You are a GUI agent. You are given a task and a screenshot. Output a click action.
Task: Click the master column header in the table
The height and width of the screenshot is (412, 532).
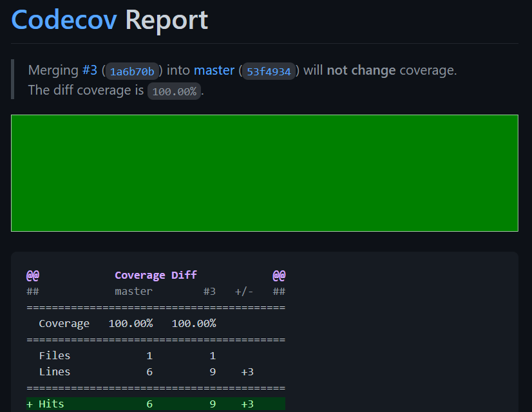[x=133, y=292]
